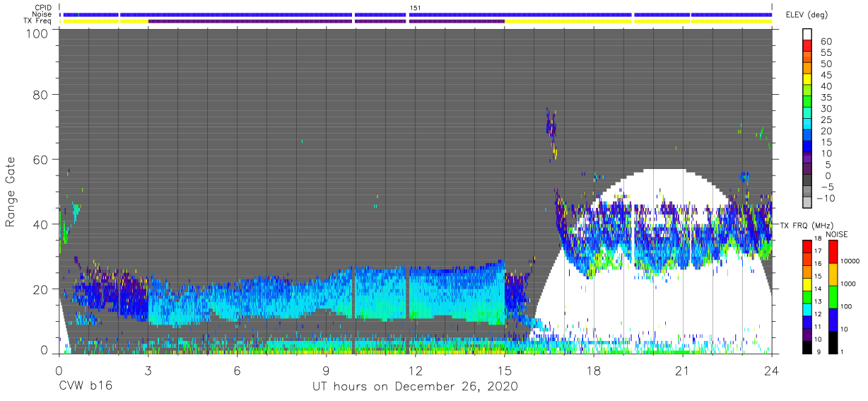Click the x-axis tick label '21'
This screenshot has width=868, height=401.
click(683, 369)
